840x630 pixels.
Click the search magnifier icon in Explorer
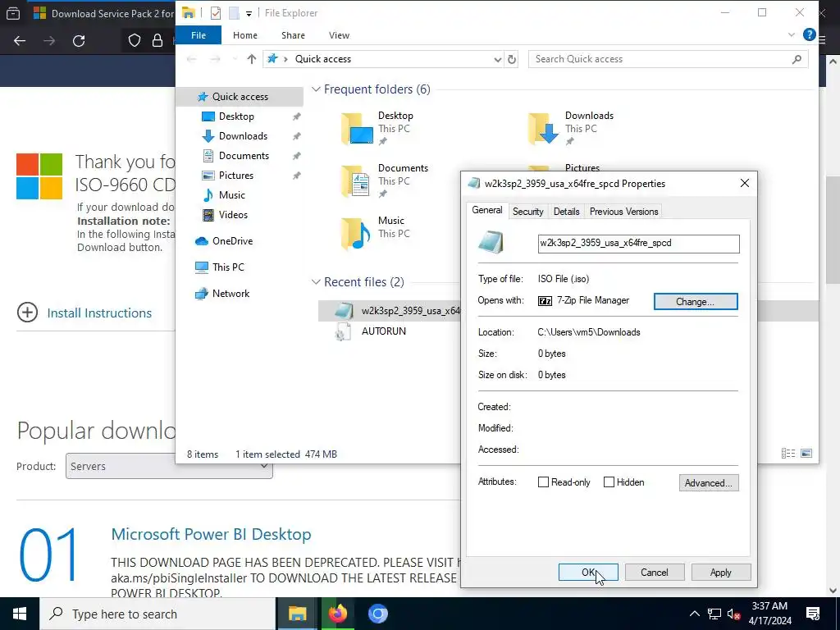coord(797,59)
